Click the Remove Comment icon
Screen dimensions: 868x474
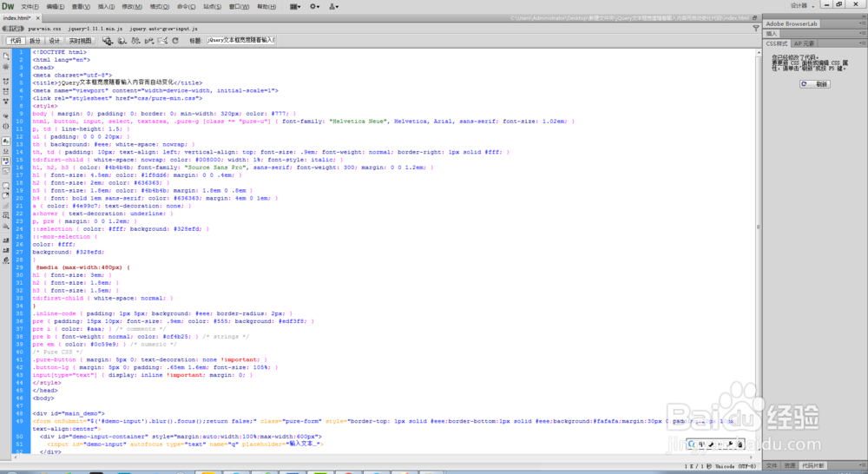(6, 196)
